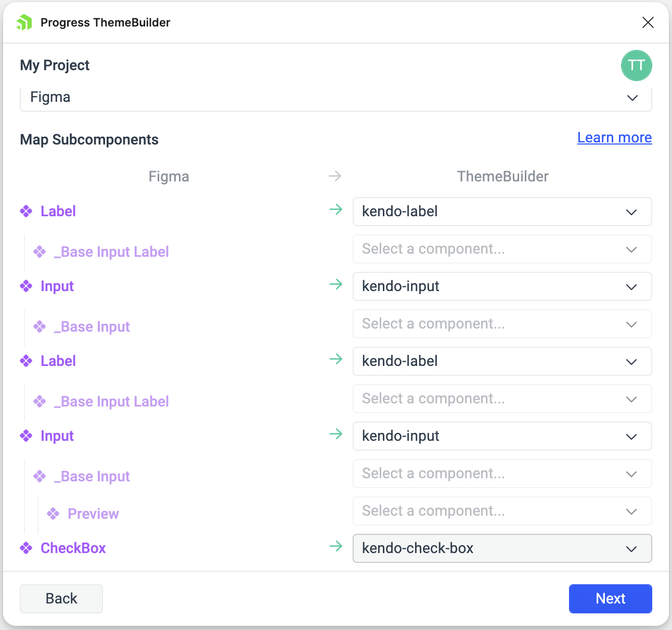Click the CheckBox component diamond icon
The width and height of the screenshot is (672, 630).
tap(26, 548)
